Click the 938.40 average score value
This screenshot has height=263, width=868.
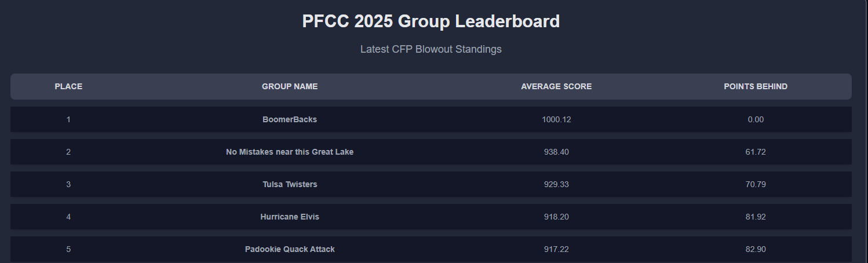coord(556,152)
